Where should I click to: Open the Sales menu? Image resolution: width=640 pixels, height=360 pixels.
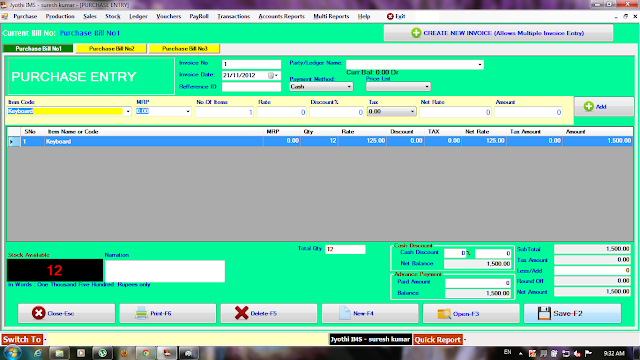[x=90, y=16]
